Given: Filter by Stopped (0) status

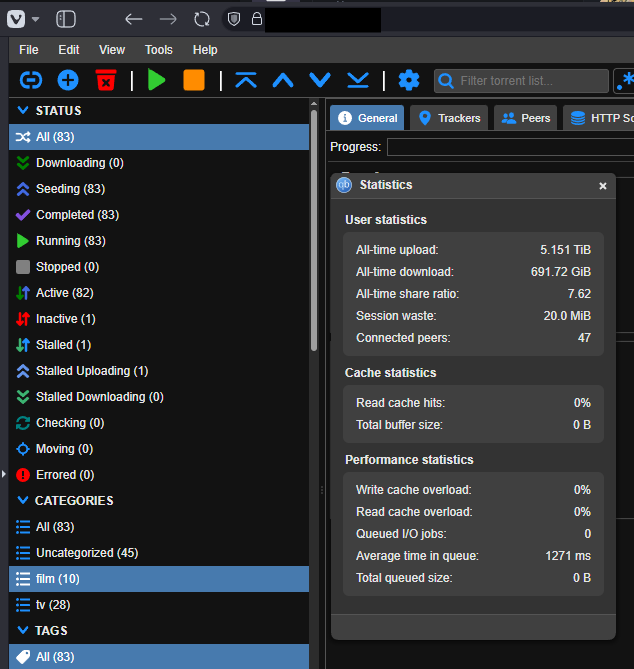Looking at the screenshot, I should pyautogui.click(x=159, y=267).
